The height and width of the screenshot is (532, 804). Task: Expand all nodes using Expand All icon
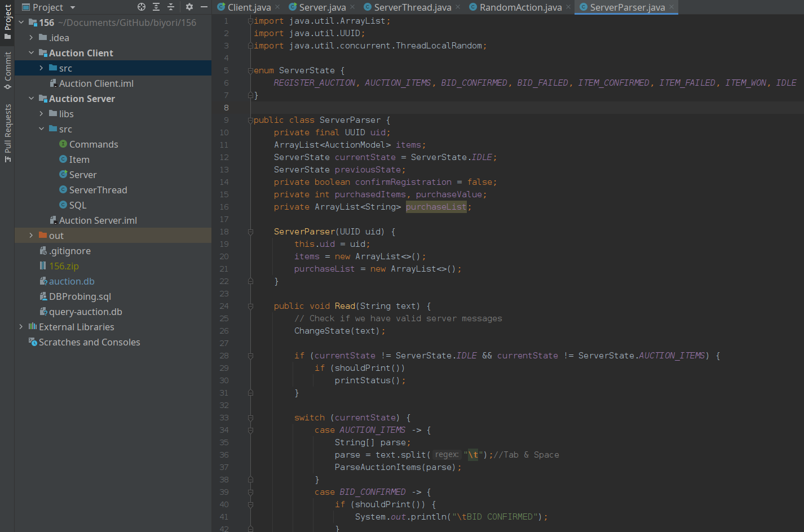[155, 7]
